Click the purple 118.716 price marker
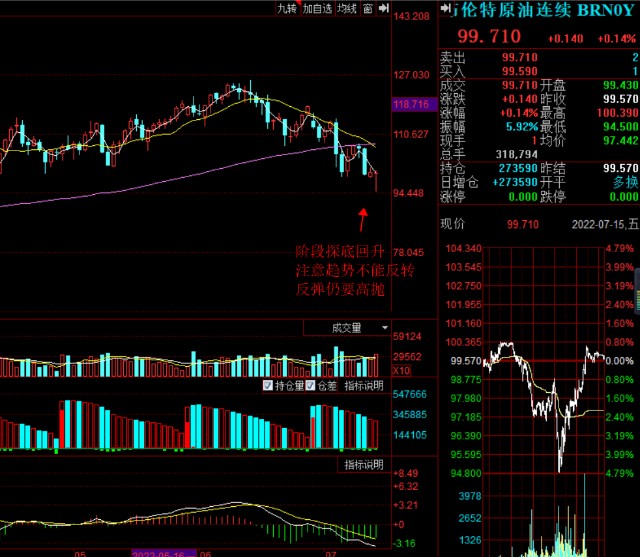The height and width of the screenshot is (557, 640). (411, 104)
